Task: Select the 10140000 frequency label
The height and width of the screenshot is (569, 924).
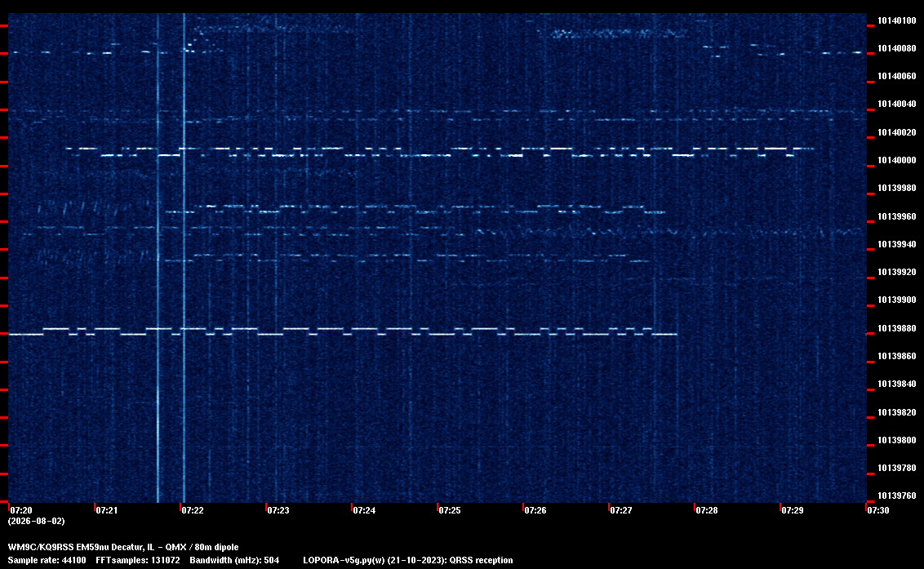Action: coord(897,160)
